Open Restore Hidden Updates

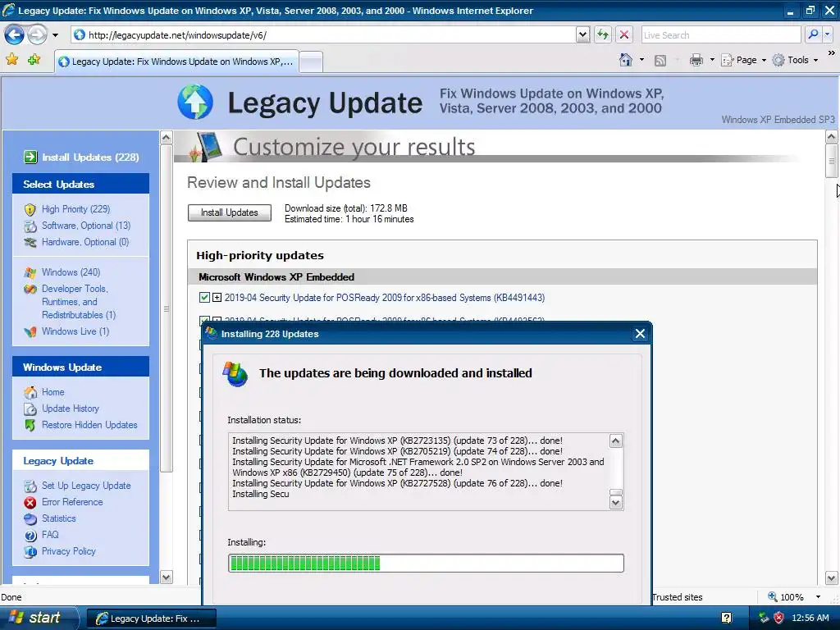[89, 425]
